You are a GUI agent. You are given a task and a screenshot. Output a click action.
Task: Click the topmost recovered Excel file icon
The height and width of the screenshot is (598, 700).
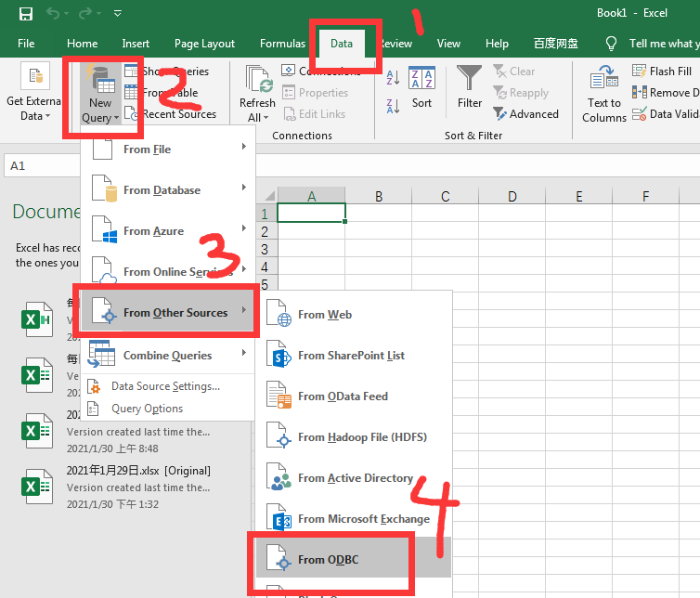tap(37, 319)
